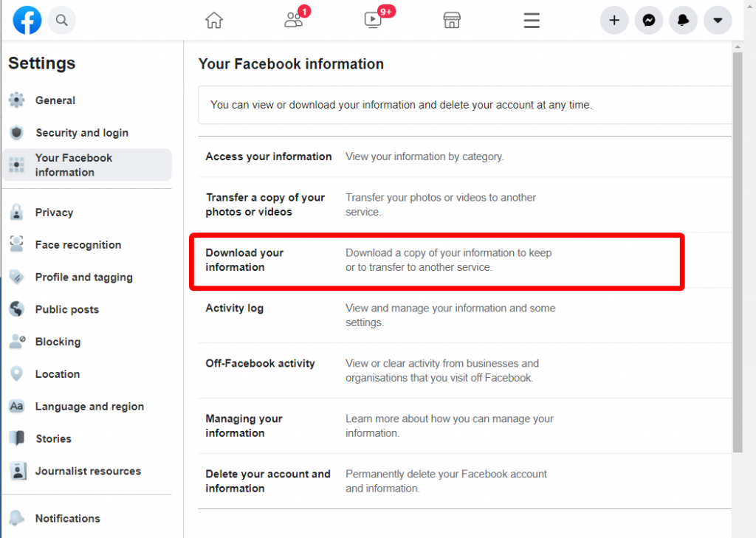Image resolution: width=756 pixels, height=538 pixels.
Task: Click Delete your account and information
Action: [267, 480]
